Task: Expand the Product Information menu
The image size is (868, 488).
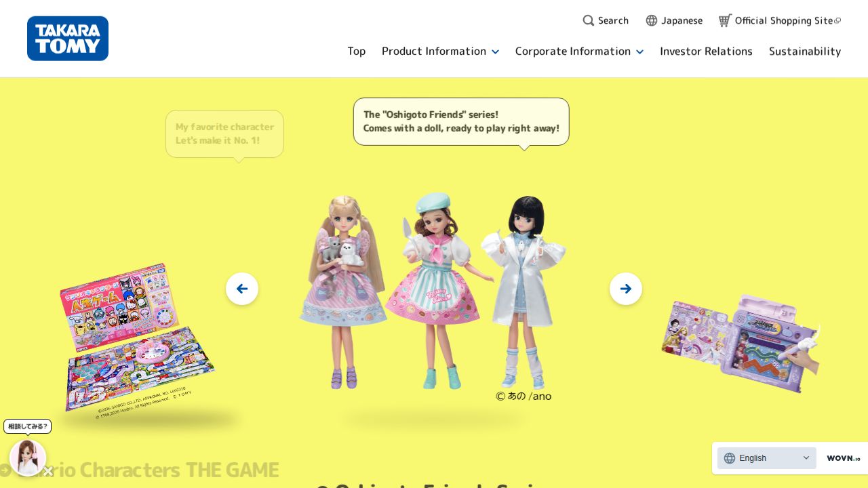Action: pos(441,52)
